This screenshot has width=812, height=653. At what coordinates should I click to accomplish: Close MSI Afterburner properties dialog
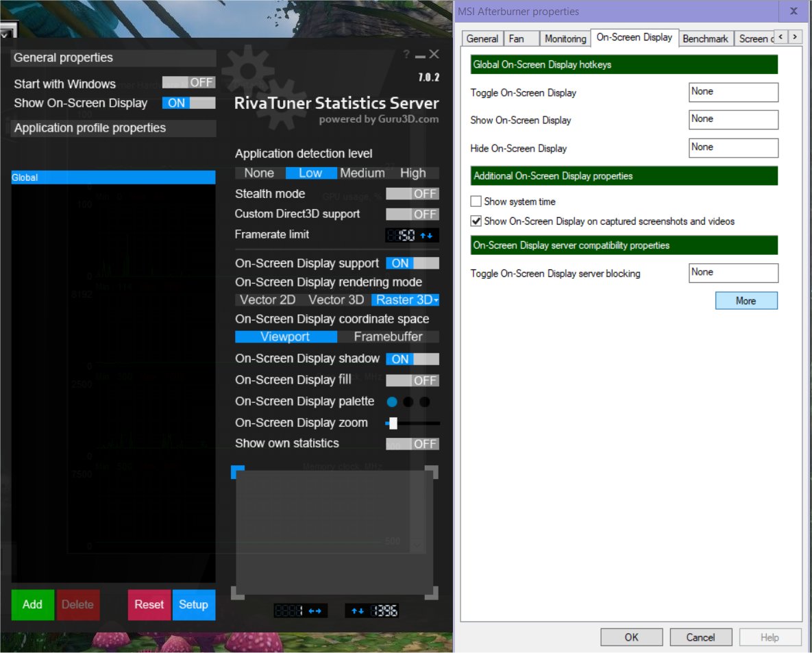[793, 11]
